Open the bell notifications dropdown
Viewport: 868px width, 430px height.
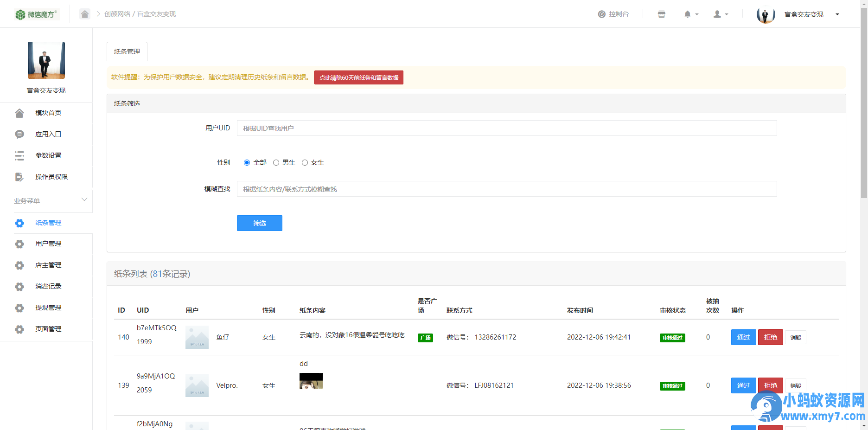[691, 14]
